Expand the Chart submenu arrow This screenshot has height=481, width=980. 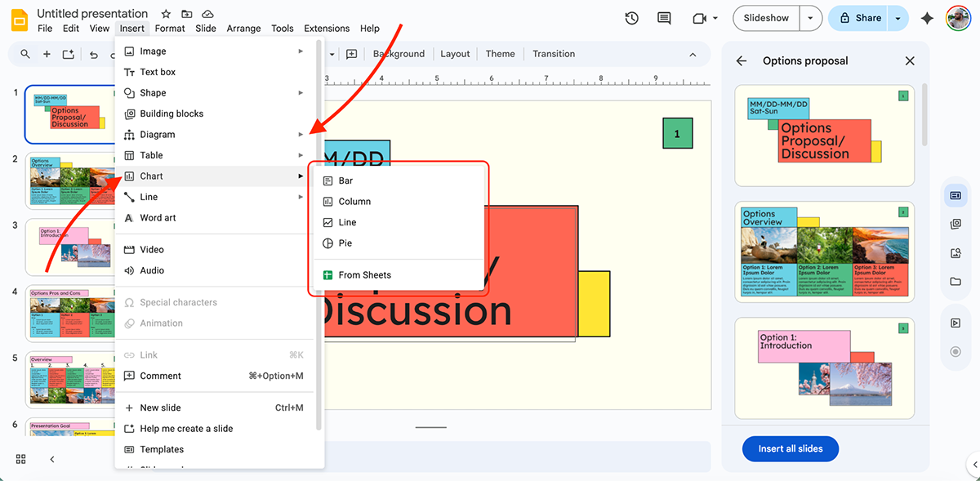pyautogui.click(x=299, y=176)
